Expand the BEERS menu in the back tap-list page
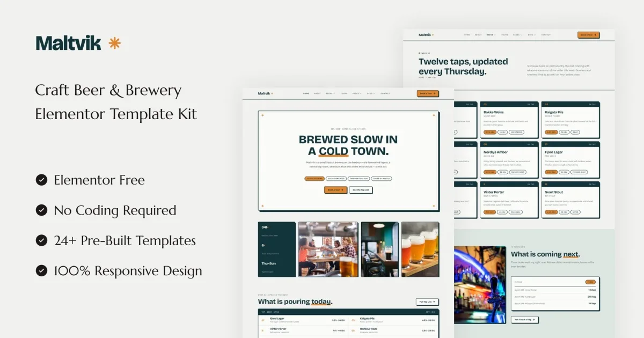This screenshot has width=644, height=338. coord(491,35)
